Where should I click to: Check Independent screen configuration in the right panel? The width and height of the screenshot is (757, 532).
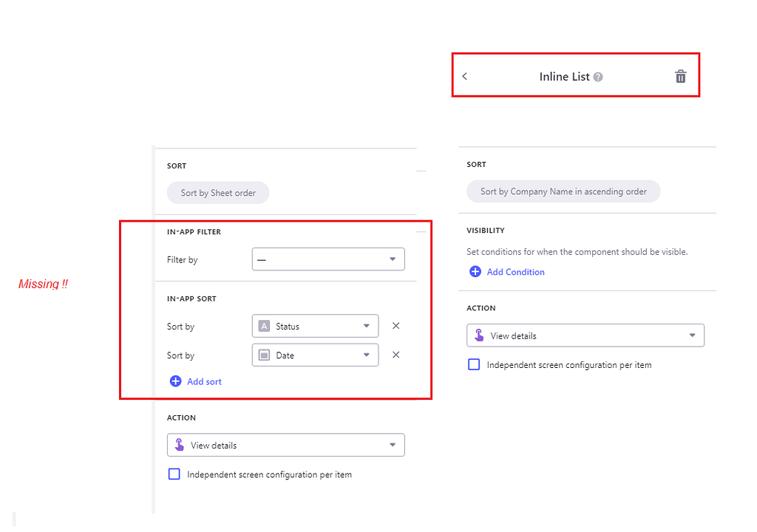point(474,364)
